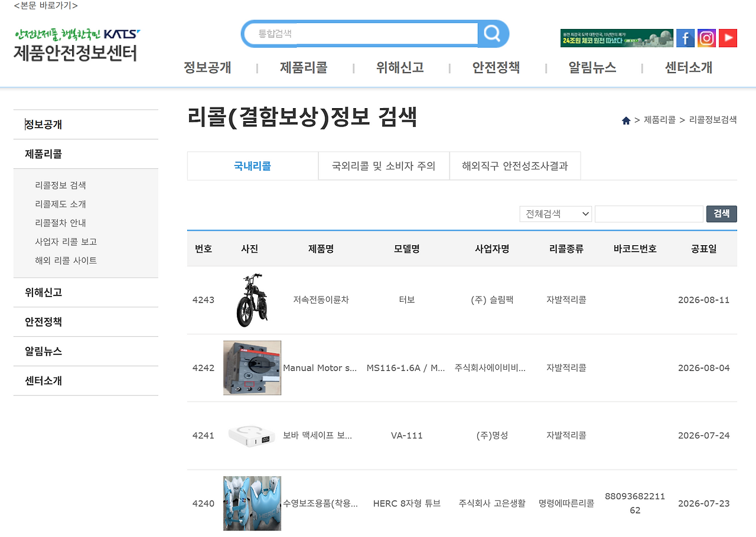Click business name (주) 슬림팩
Image resolution: width=756 pixels, height=537 pixels.
tap(492, 300)
